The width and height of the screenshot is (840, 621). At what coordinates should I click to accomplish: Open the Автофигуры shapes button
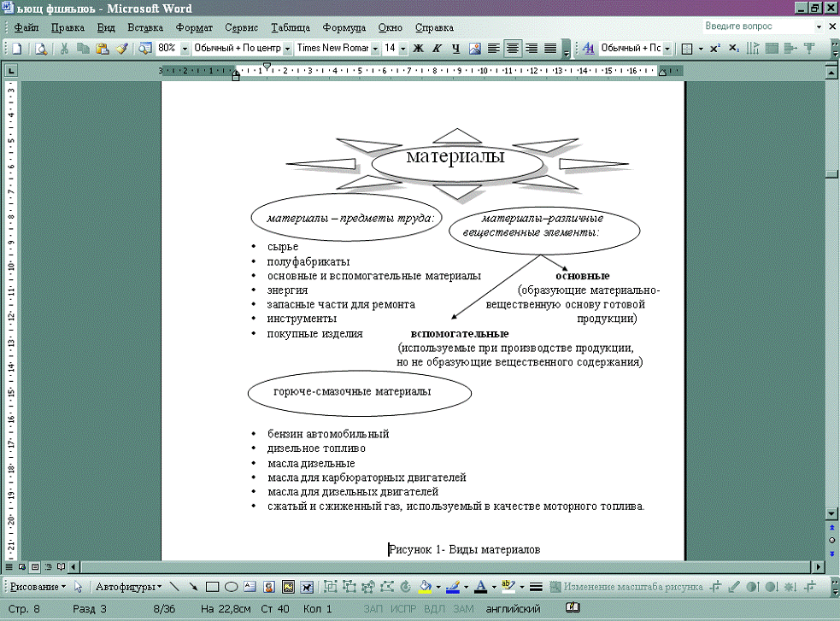[128, 587]
